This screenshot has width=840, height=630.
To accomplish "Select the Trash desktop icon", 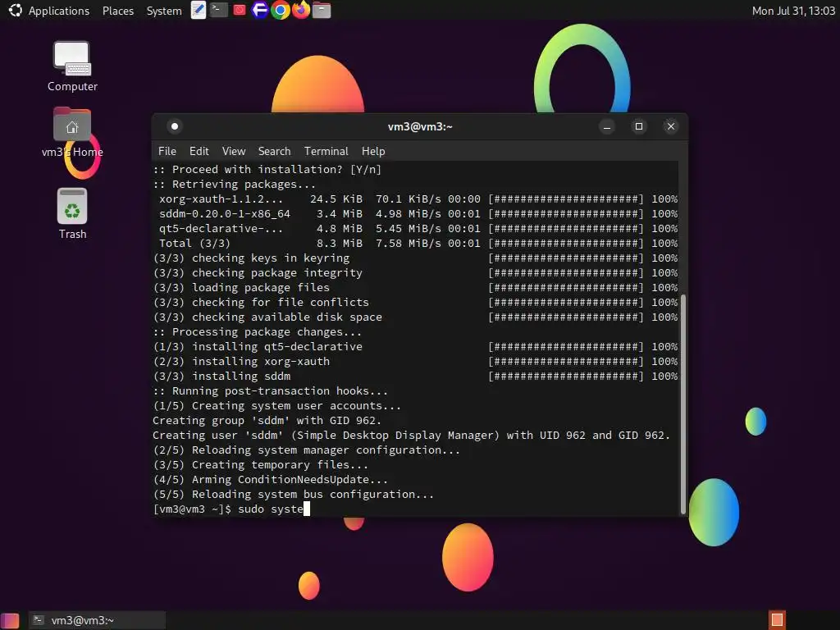I will pos(72,214).
